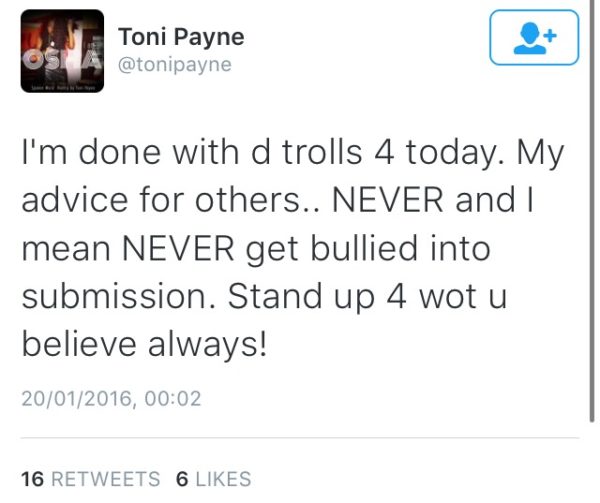The width and height of the screenshot is (600, 503).
Task: Visit the @tonipayne handle link
Action: (x=175, y=65)
